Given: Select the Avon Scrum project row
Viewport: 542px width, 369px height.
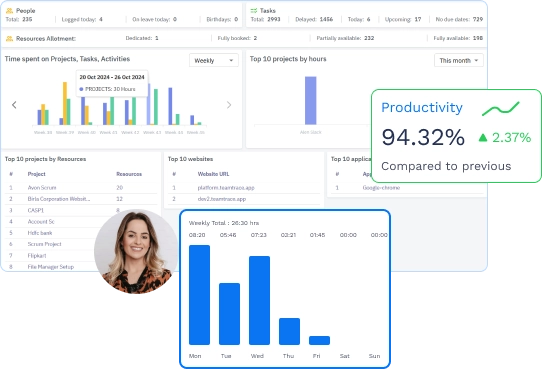Looking at the screenshot, I should (81, 188).
